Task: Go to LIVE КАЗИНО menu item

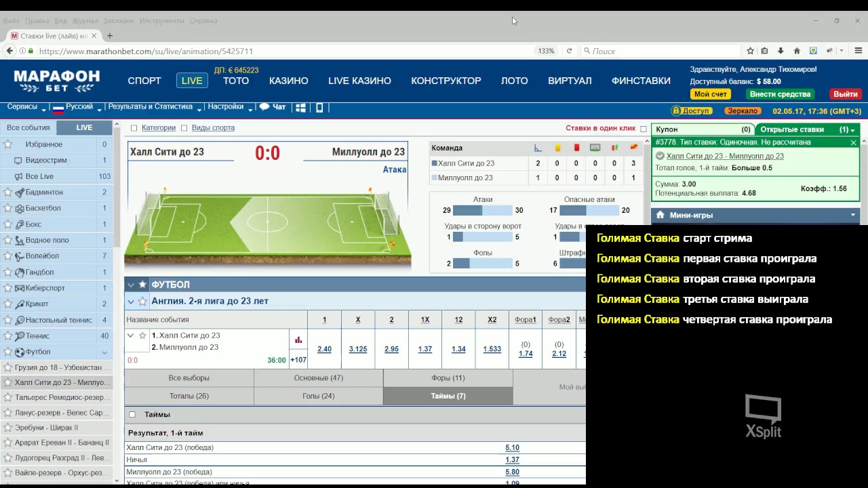Action: 359,81
